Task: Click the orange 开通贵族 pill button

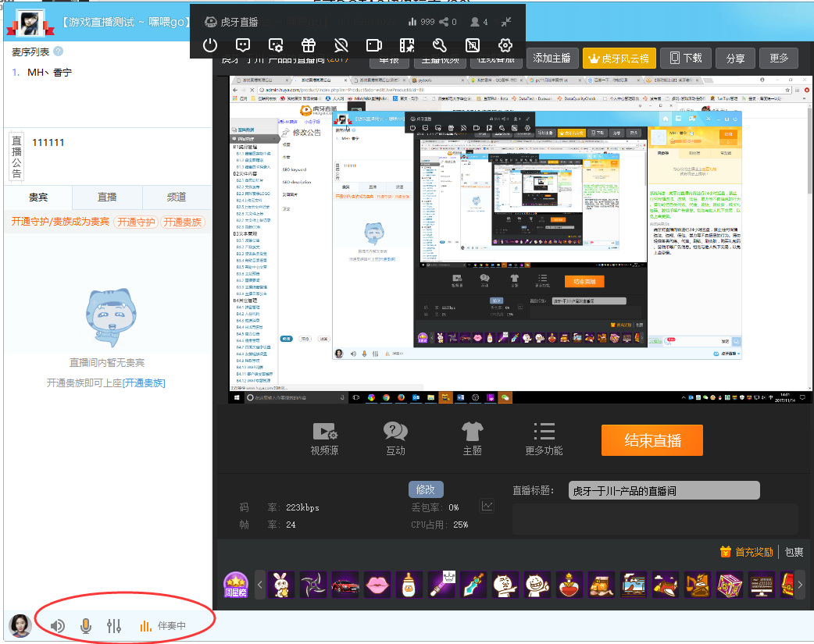Action: [183, 222]
